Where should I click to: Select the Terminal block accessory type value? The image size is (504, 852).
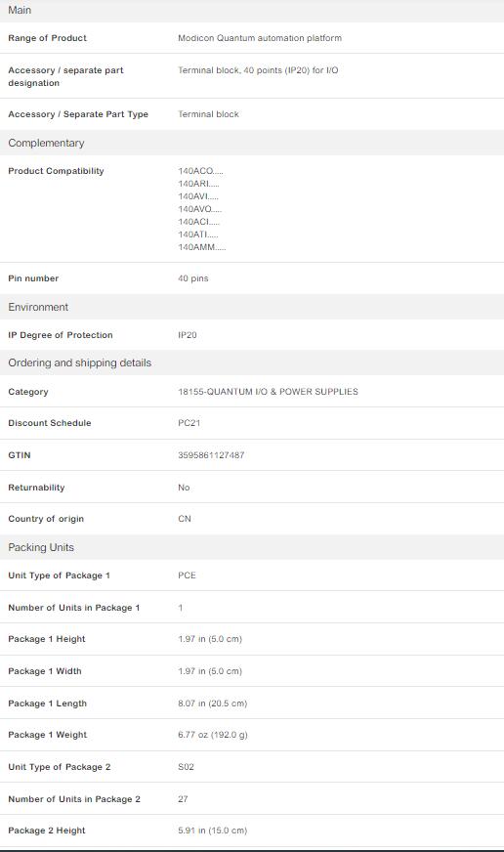pos(208,114)
